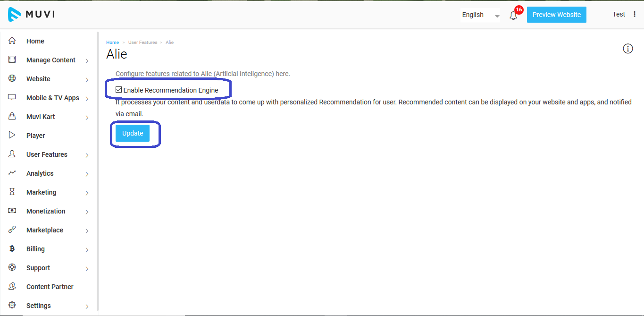This screenshot has height=316, width=644.
Task: Click the Test account name
Action: [619, 14]
